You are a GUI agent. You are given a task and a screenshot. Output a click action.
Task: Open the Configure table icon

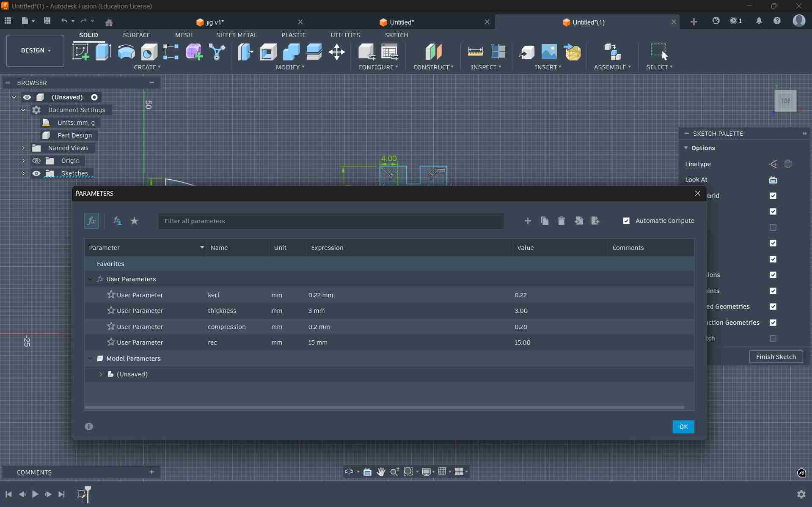tap(389, 52)
